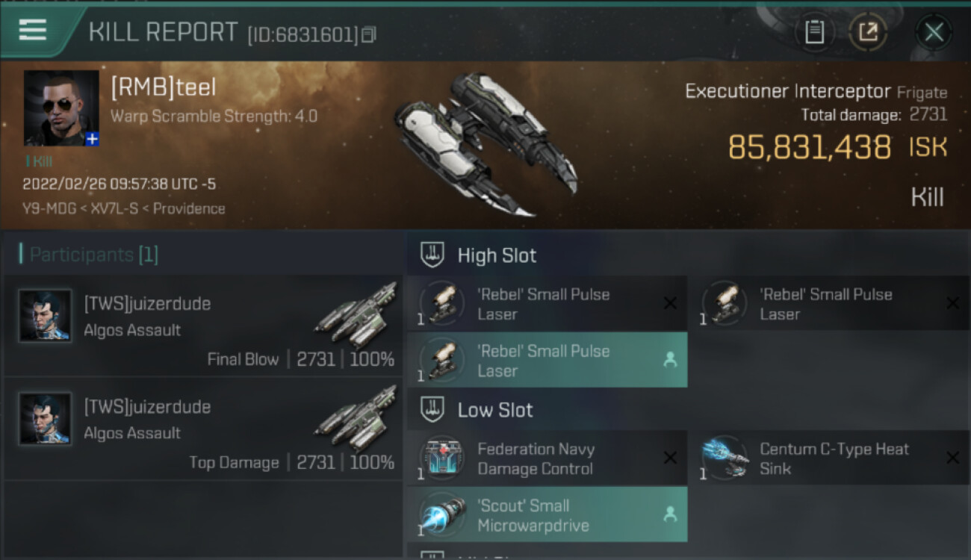Select the Federation Navy Damage Control module
This screenshot has height=560, width=971.
point(547,458)
